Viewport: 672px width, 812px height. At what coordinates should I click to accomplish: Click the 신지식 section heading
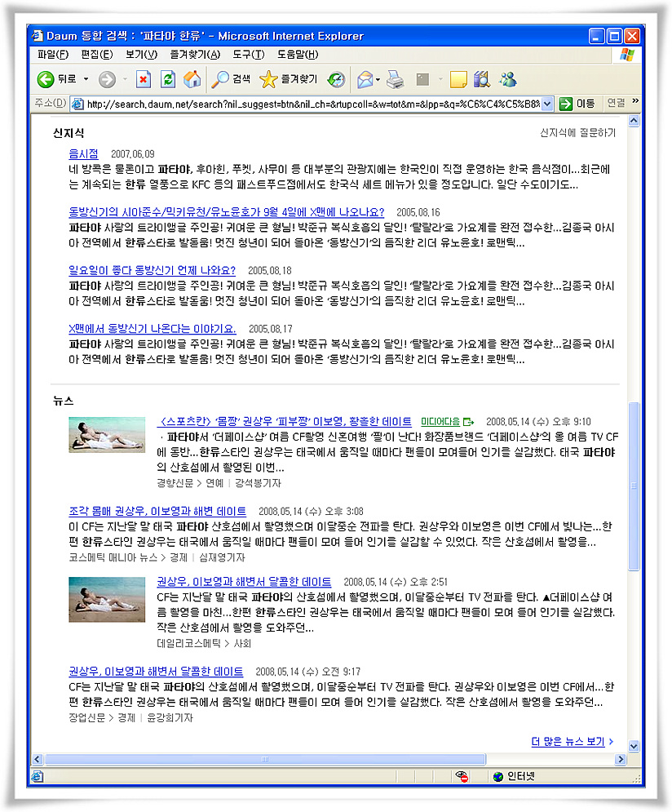[x=69, y=133]
